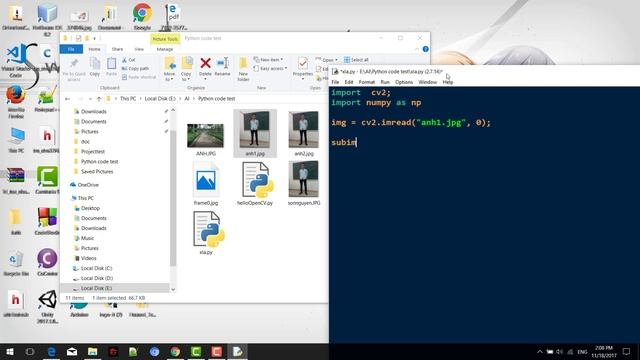
Task: Click Copy path in Clipboard group
Action: point(135,68)
